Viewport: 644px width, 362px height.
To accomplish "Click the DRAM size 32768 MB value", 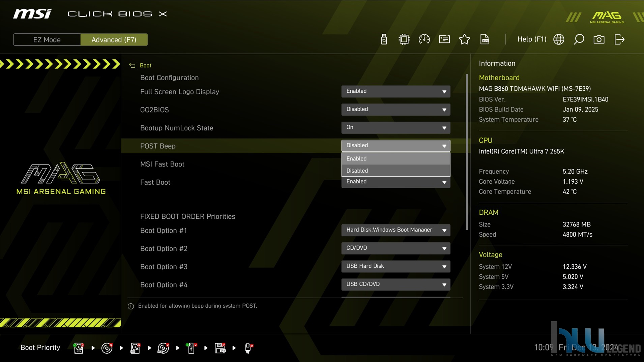I will [x=577, y=224].
